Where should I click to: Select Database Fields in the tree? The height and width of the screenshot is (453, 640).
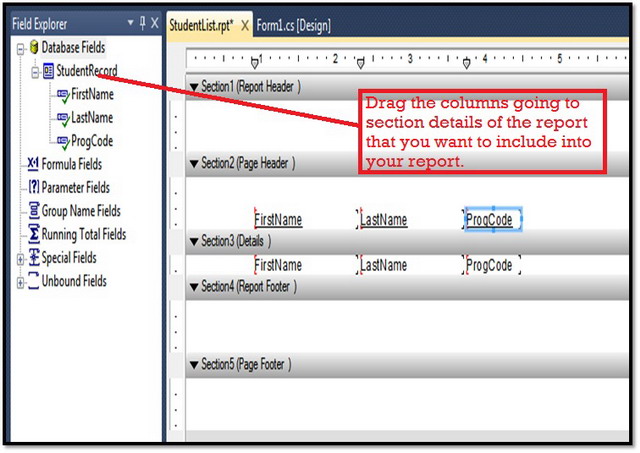tap(73, 47)
